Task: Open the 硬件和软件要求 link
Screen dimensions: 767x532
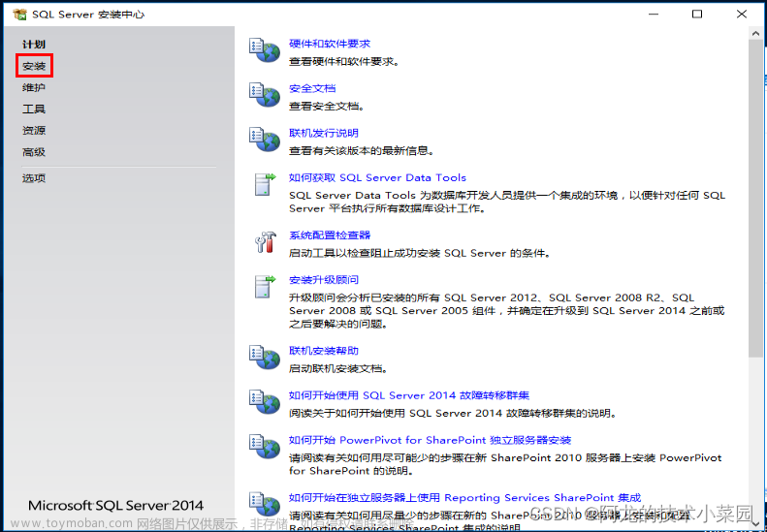Action: pyautogui.click(x=330, y=44)
